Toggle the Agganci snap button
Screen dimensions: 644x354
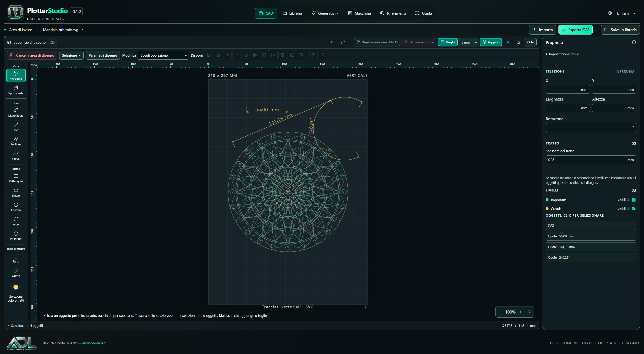(491, 42)
